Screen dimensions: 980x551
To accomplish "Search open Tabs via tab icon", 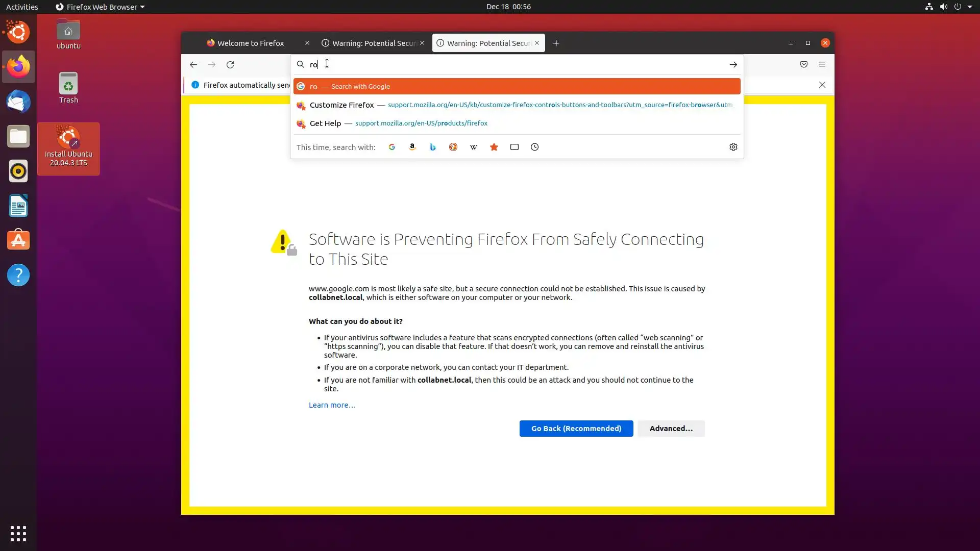I will coord(514,147).
